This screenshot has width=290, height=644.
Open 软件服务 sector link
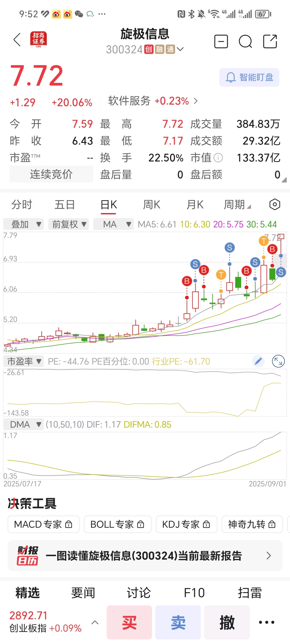(x=153, y=101)
